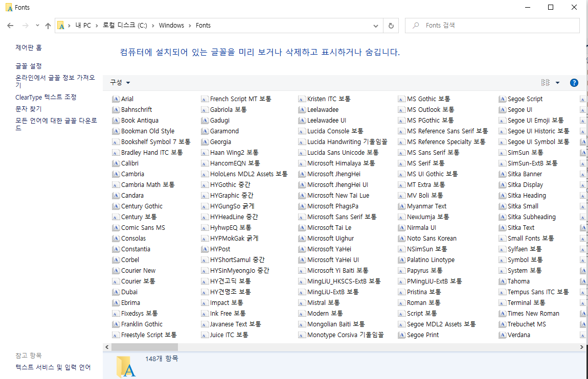This screenshot has width=588, height=379.
Task: Select the Bahnschrift font name
Action: click(137, 110)
